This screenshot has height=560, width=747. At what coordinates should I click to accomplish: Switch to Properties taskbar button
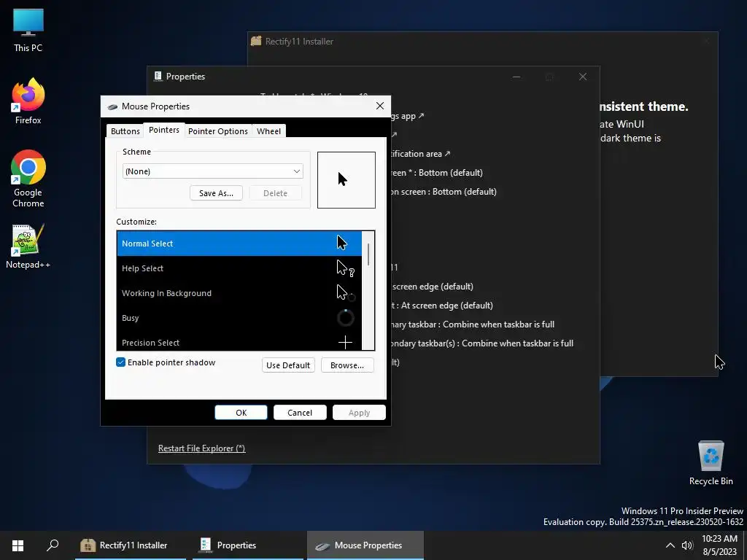(x=248, y=545)
